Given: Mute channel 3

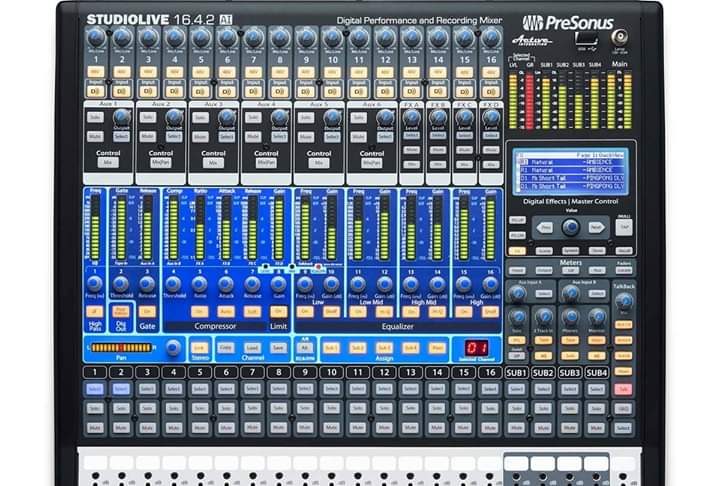Looking at the screenshot, I should pos(147,426).
